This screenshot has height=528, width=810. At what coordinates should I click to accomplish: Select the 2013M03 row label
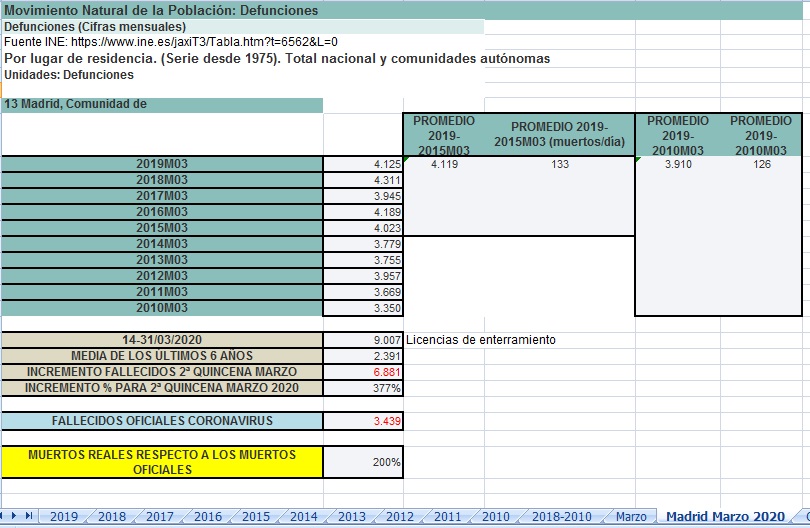pyautogui.click(x=162, y=260)
